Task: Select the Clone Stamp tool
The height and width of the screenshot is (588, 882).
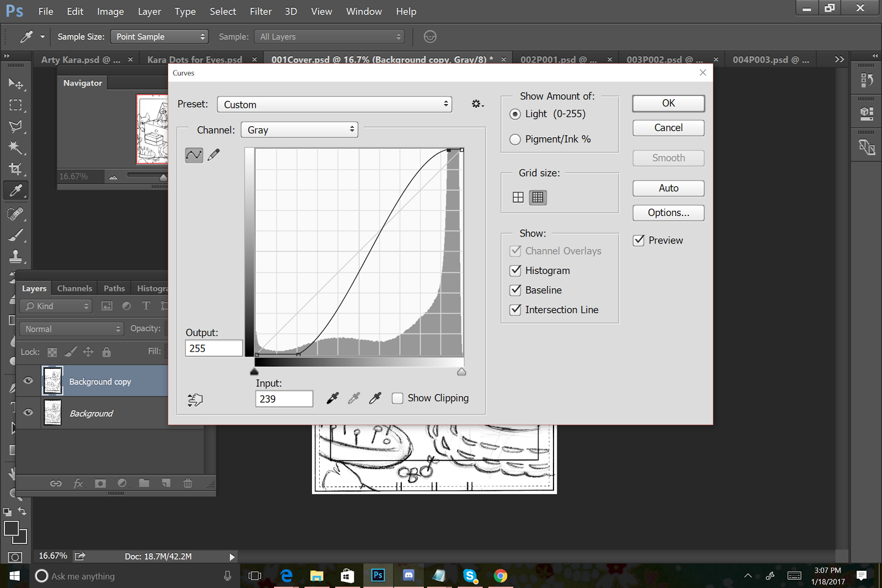Action: tap(15, 256)
